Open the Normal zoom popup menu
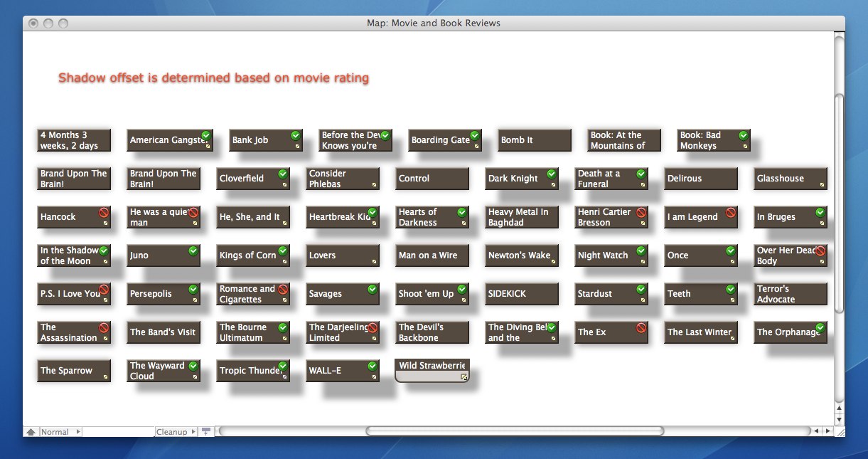868x459 pixels. click(x=61, y=432)
